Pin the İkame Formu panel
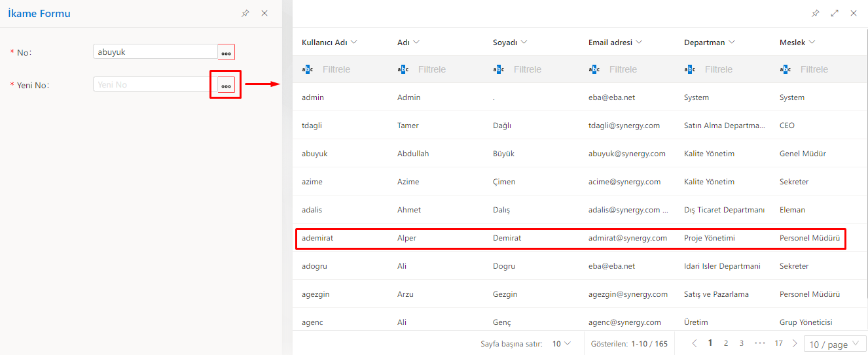The image size is (868, 355). (245, 13)
